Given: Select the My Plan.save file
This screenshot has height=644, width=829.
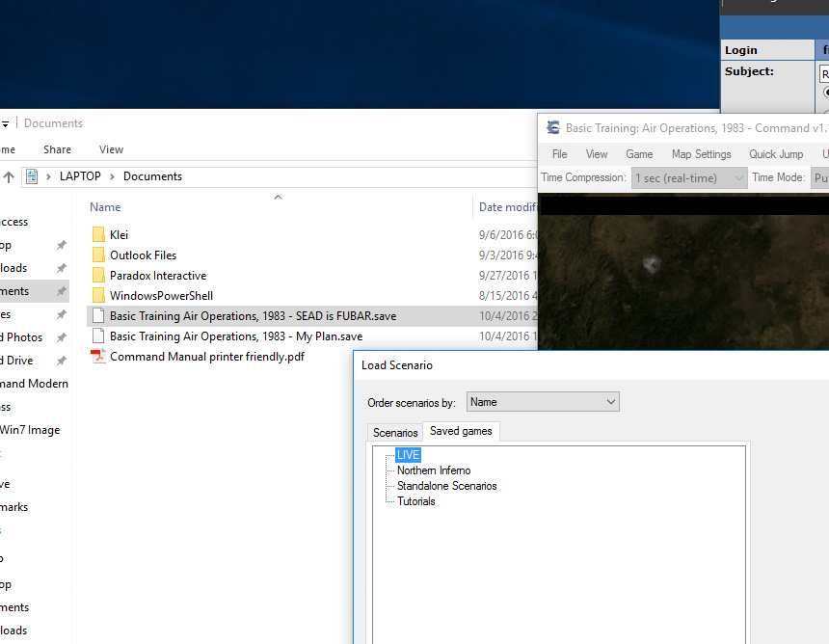Looking at the screenshot, I should pyautogui.click(x=236, y=335).
